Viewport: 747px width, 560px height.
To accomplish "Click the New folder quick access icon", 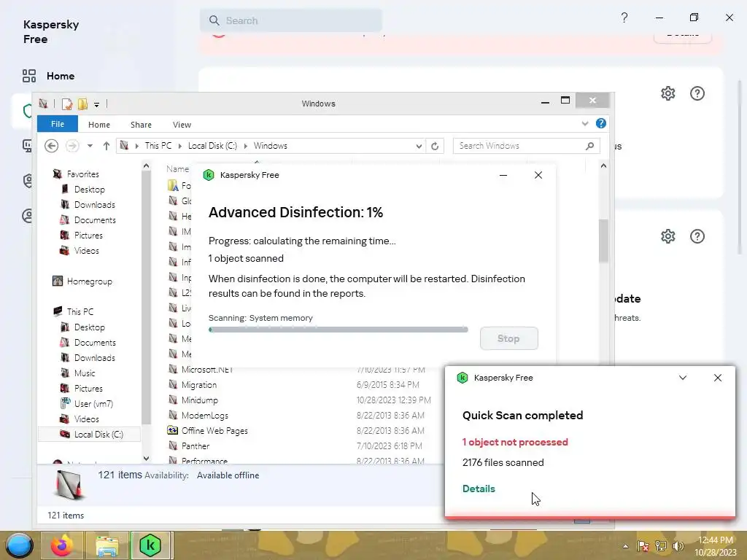I will click(x=83, y=104).
